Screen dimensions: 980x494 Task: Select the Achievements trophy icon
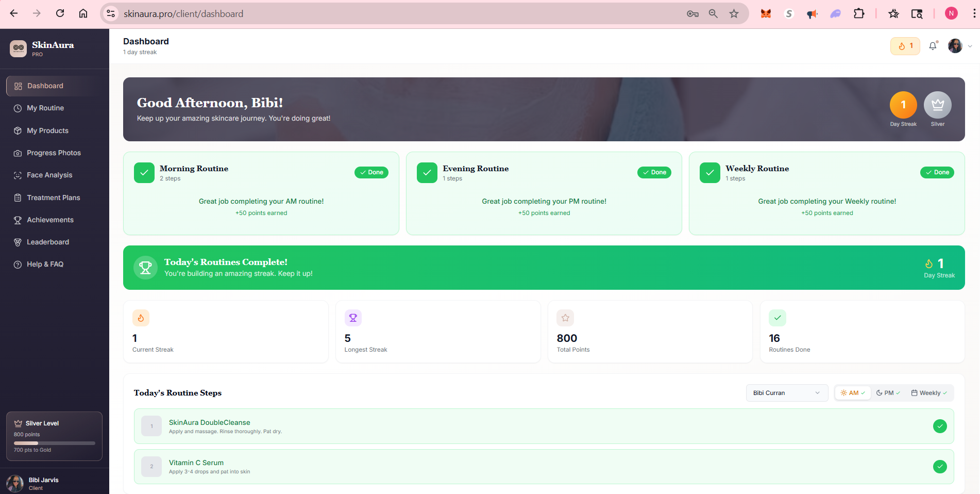tap(17, 220)
